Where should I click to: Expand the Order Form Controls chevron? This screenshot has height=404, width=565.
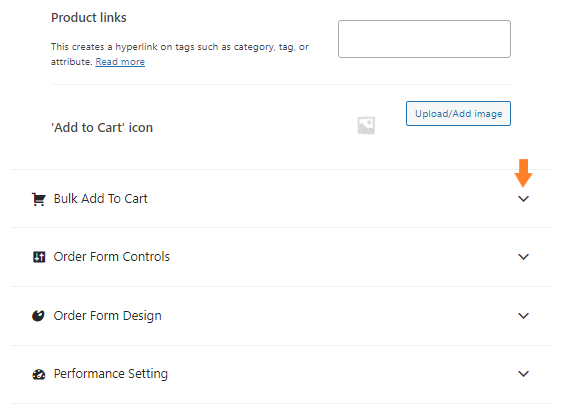click(523, 257)
